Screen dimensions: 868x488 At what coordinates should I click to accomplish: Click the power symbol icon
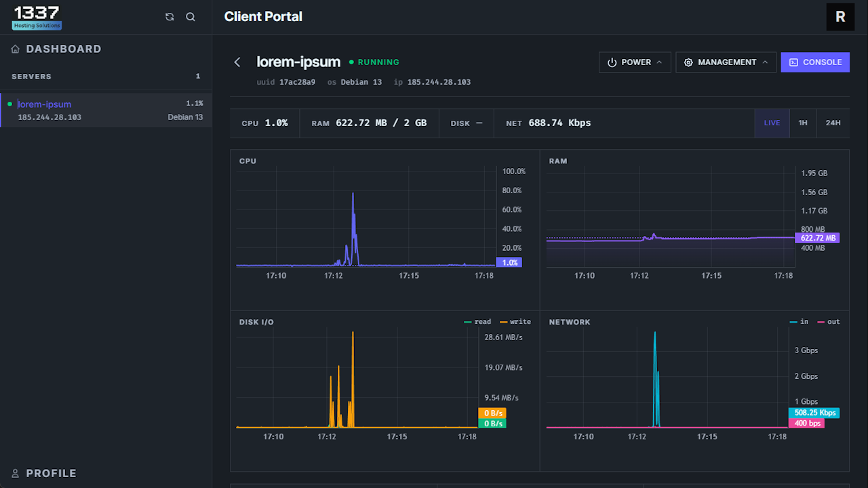[x=612, y=62]
